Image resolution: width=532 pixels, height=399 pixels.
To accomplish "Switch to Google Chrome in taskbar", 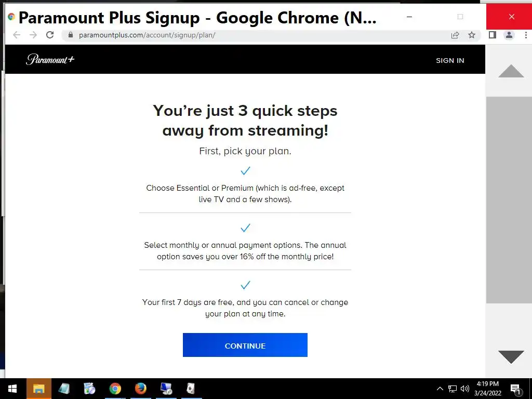I will click(x=115, y=389).
